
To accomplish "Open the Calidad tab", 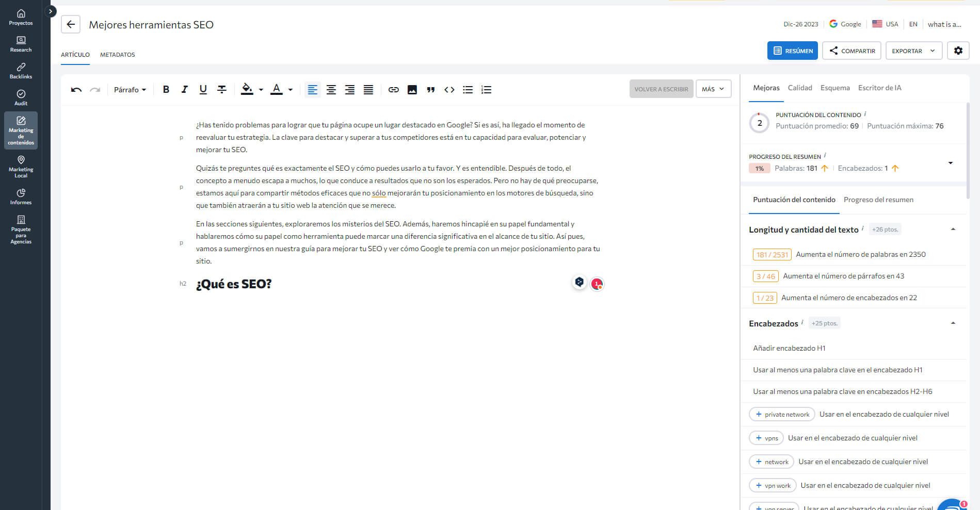I will tap(800, 88).
